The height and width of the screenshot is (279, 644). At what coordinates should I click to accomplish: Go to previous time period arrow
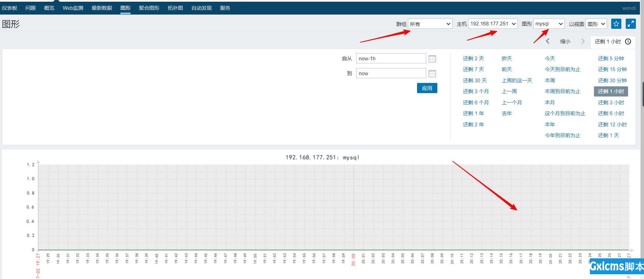(x=548, y=41)
